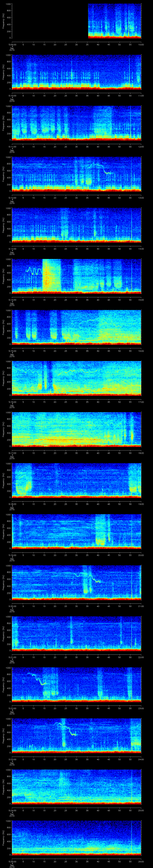This screenshot has width=153, height=868.
Task: Click the '5:19:00' start time label
Action: tap(12, 555)
